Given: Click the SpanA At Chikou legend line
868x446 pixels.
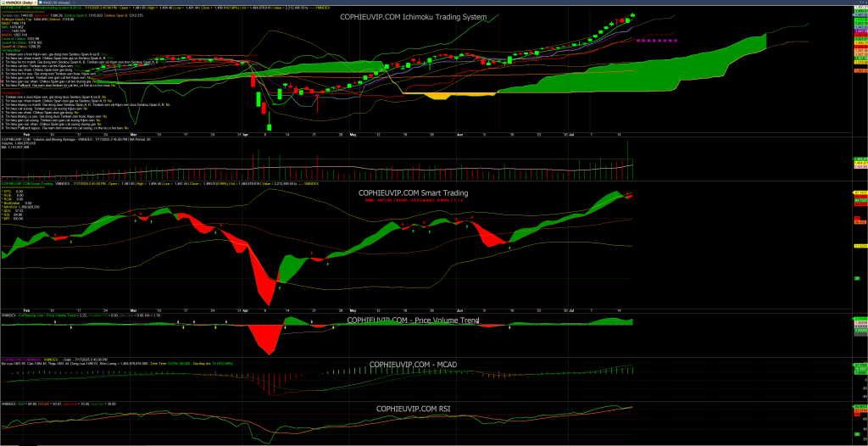Looking at the screenshot, I should 21,42.
